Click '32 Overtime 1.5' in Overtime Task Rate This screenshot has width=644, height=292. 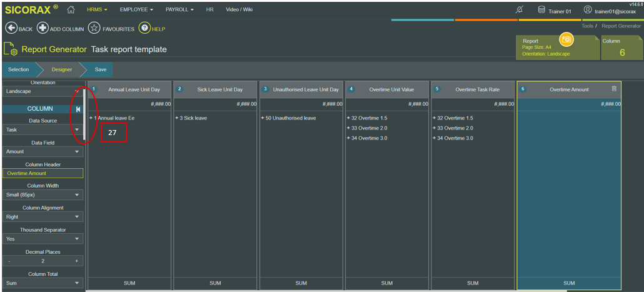point(453,118)
